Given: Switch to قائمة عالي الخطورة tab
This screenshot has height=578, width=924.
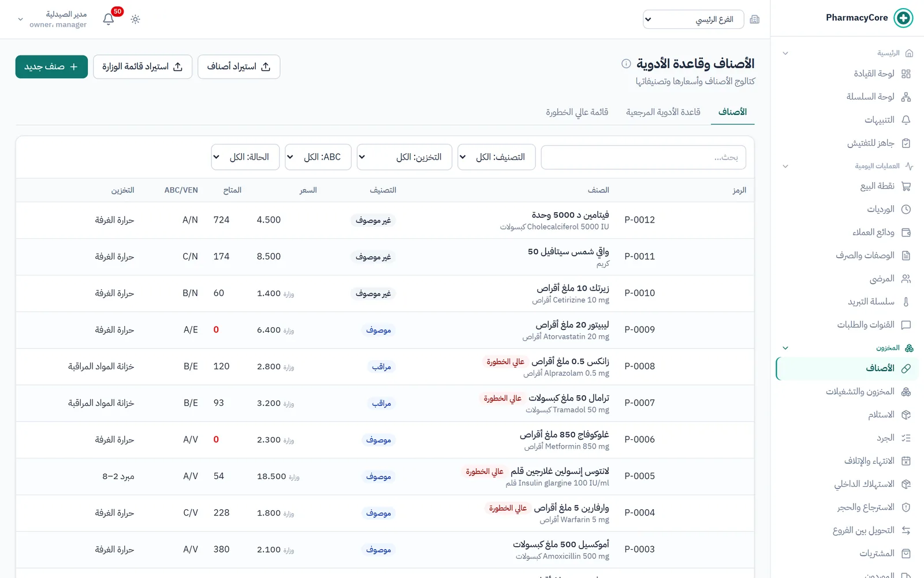Looking at the screenshot, I should coord(577,112).
